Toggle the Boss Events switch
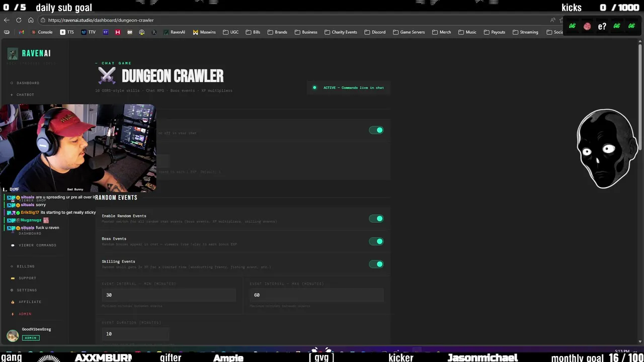644x362 pixels. point(376,241)
